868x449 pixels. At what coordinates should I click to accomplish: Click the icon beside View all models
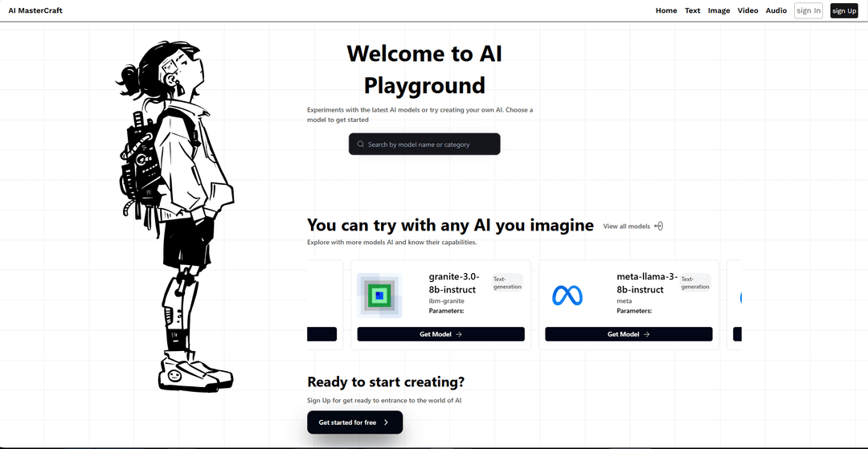click(659, 227)
